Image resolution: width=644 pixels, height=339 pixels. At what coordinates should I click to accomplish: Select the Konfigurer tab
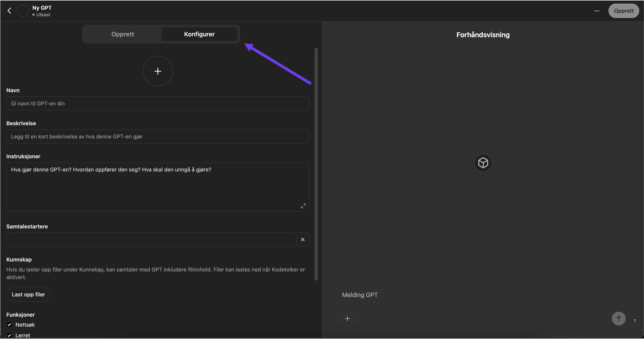click(199, 34)
